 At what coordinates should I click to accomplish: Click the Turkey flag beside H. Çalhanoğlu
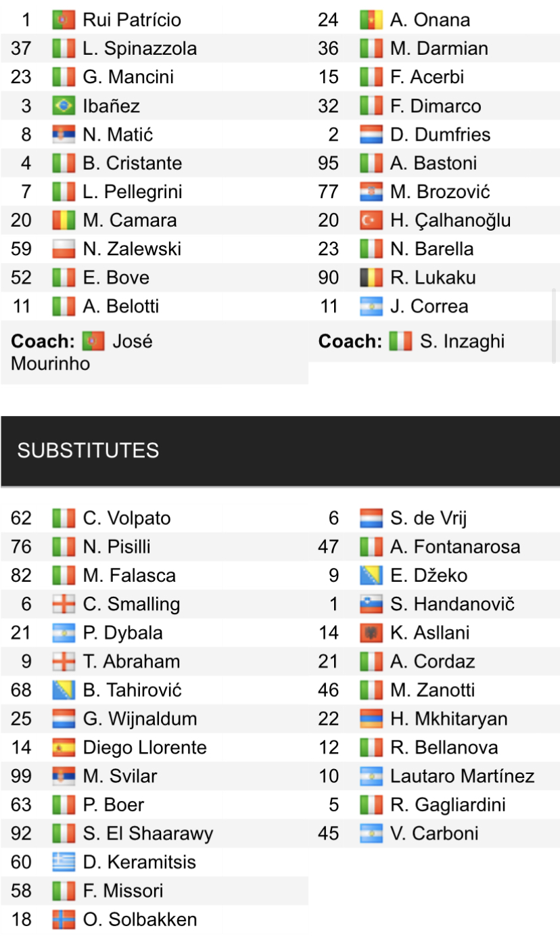pyautogui.click(x=371, y=221)
